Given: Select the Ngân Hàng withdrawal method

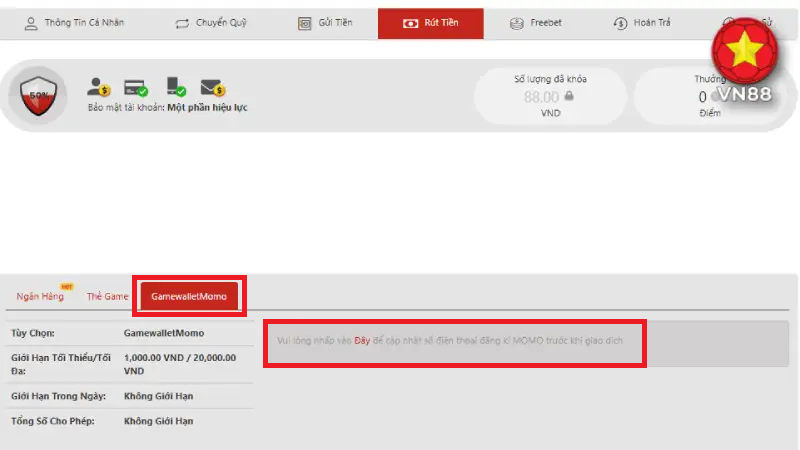Looking at the screenshot, I should (x=40, y=297).
